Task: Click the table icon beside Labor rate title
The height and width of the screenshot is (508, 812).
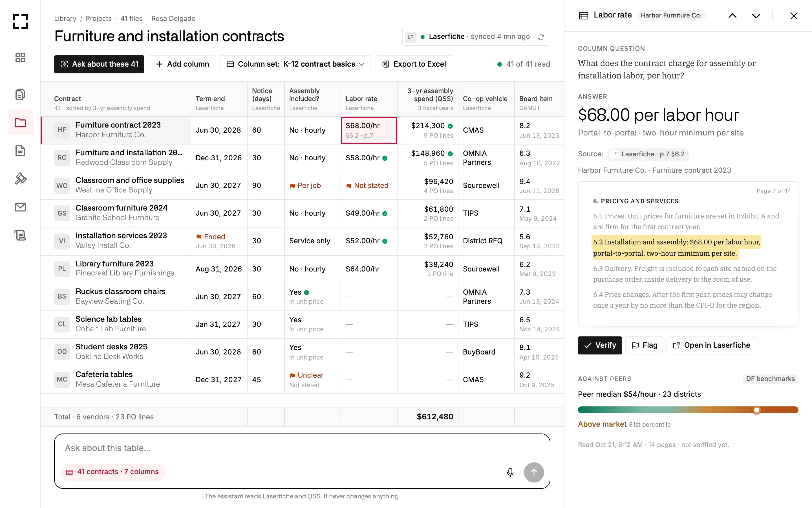Action: coord(584,16)
